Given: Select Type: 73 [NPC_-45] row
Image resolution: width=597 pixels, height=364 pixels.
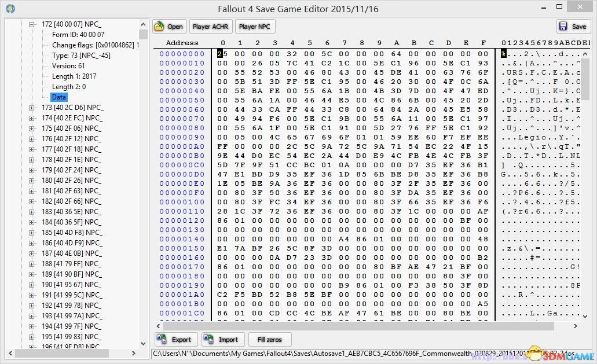Looking at the screenshot, I should [81, 56].
